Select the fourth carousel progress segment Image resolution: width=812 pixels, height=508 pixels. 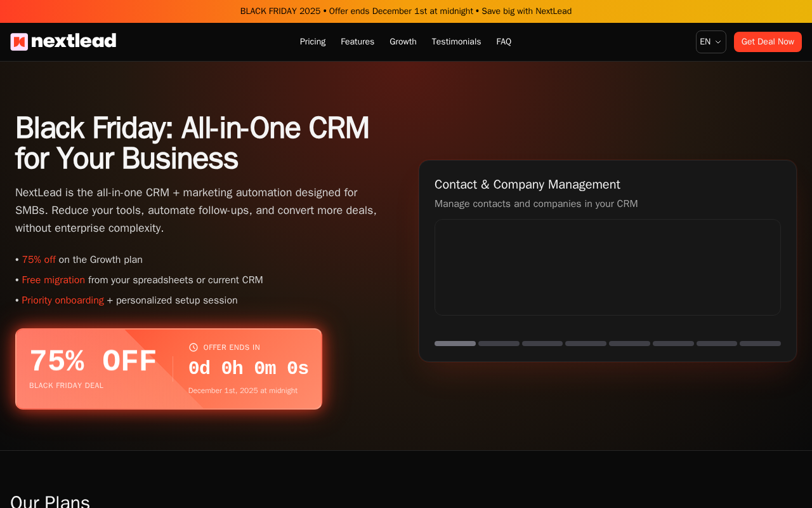[x=586, y=344]
